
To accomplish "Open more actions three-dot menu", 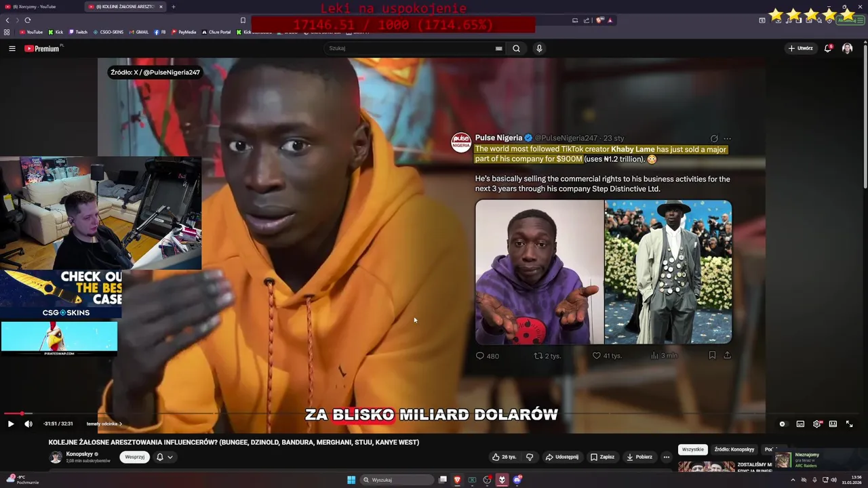I will pyautogui.click(x=666, y=457).
